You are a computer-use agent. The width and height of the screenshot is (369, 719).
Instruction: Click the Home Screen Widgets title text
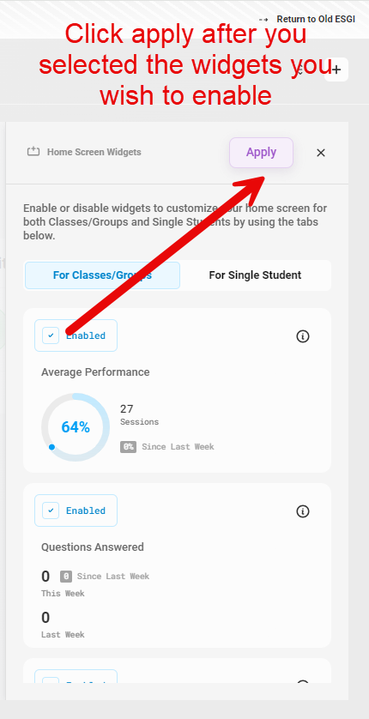(94, 152)
